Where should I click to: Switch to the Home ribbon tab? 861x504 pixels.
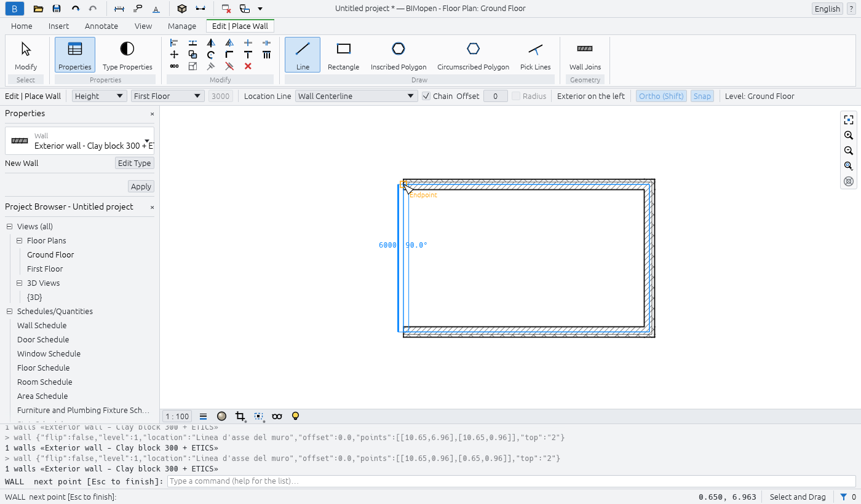click(22, 26)
